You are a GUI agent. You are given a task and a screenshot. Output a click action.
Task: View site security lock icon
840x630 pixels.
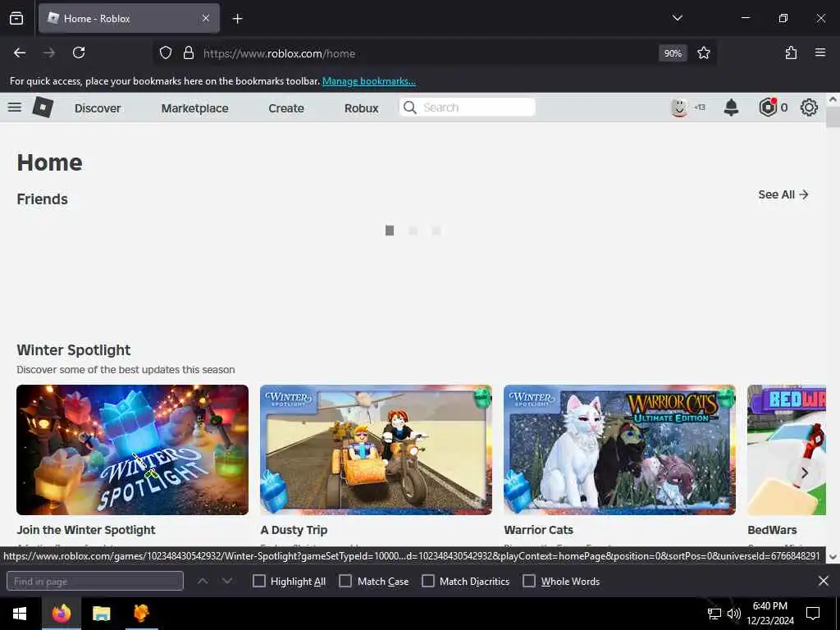pos(188,53)
